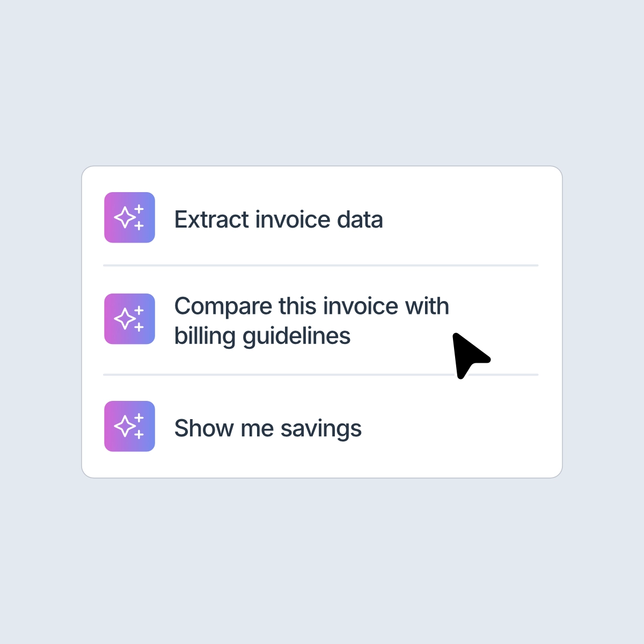Click the middle row of the suggestions panel
Screen dimensions: 644x644
[x=320, y=319]
